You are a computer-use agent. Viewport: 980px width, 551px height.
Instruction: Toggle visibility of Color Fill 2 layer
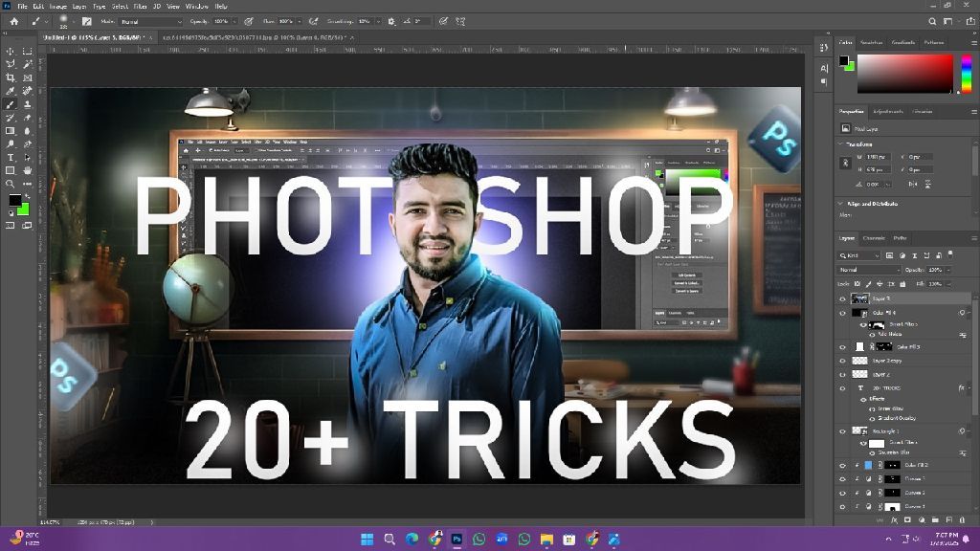843,465
